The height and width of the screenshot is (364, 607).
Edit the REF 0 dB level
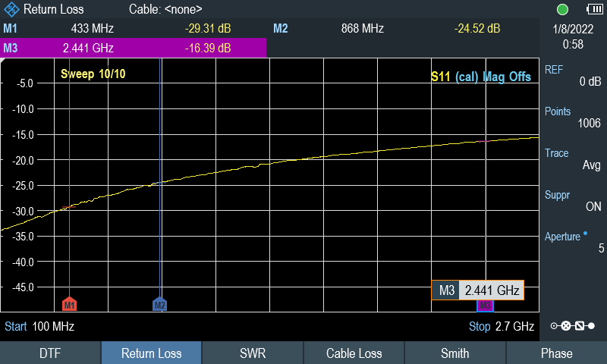coord(573,75)
